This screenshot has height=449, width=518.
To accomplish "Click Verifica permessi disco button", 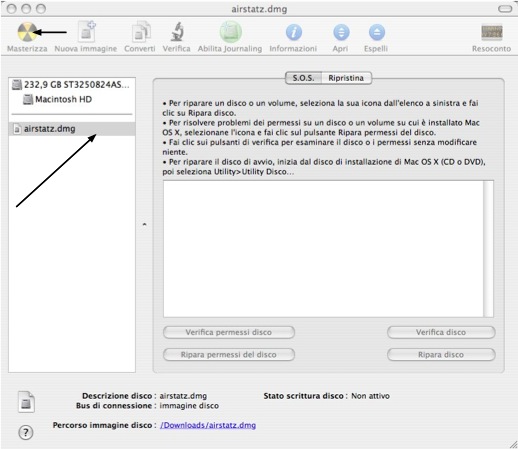I will pos(229,332).
